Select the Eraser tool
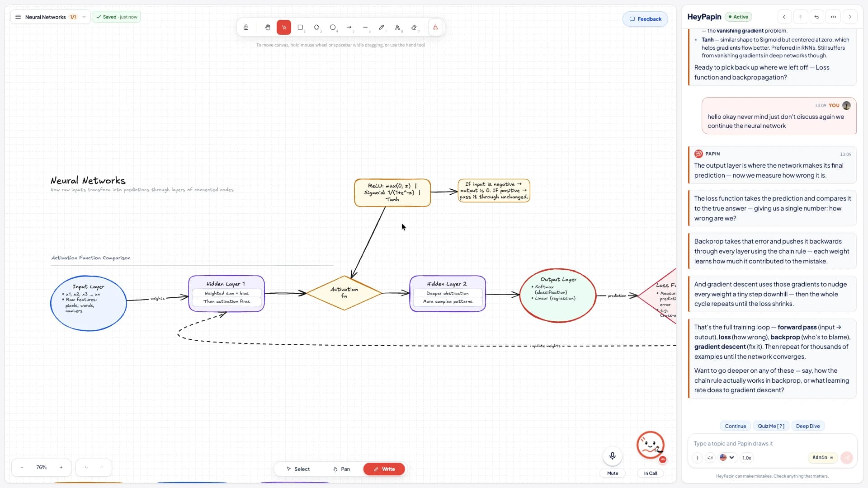868x488 pixels. (414, 28)
